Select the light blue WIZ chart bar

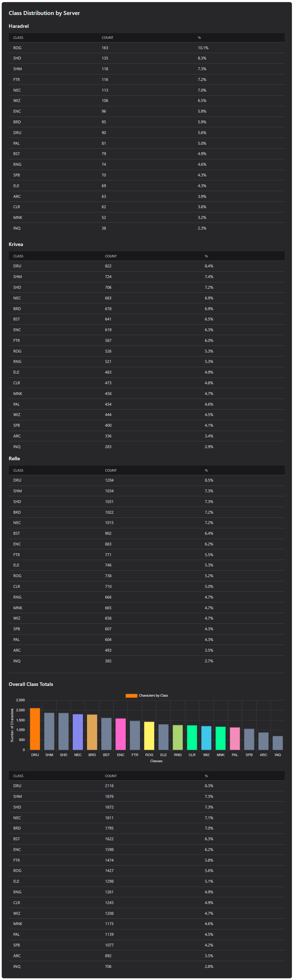(206, 738)
